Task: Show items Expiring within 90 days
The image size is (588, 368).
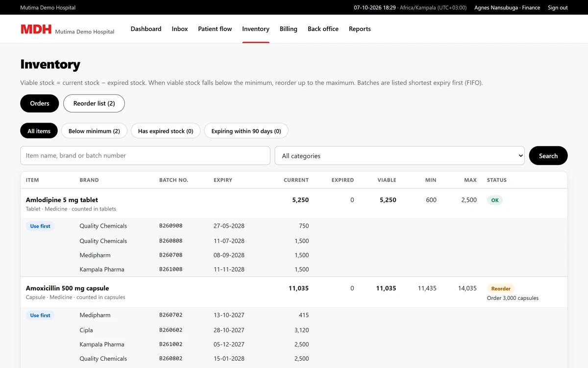Action: (246, 131)
